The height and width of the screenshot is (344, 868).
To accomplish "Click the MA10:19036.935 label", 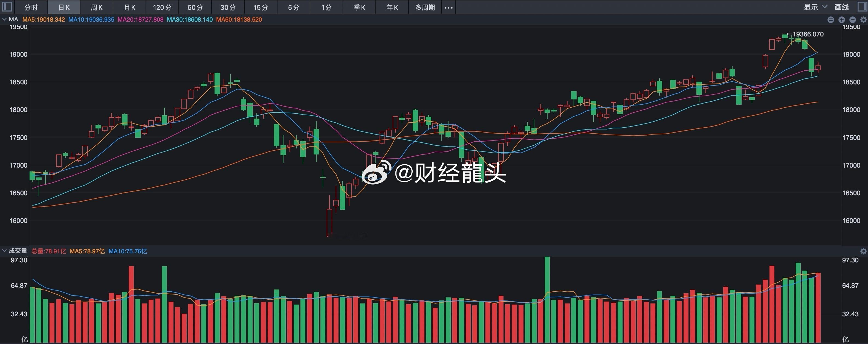I will [x=91, y=19].
